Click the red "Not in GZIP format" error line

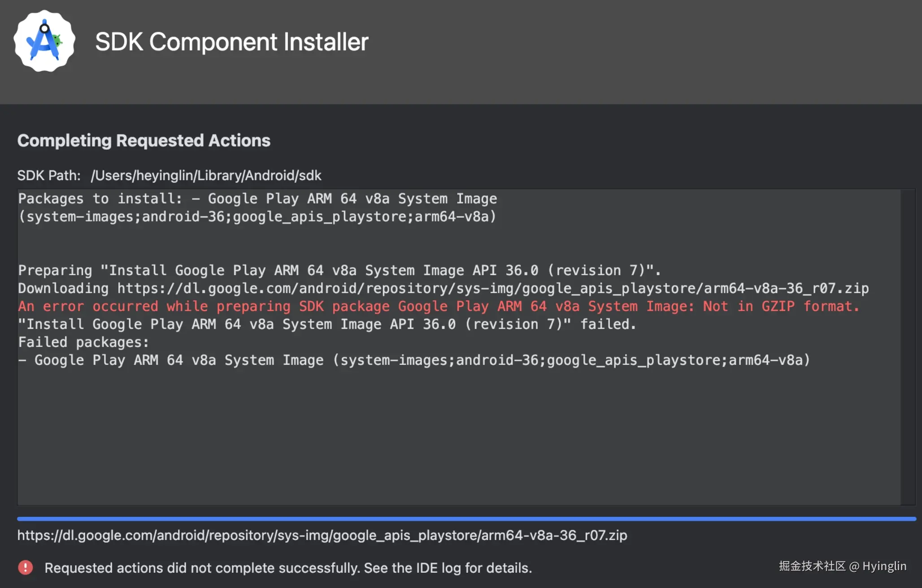click(x=438, y=306)
